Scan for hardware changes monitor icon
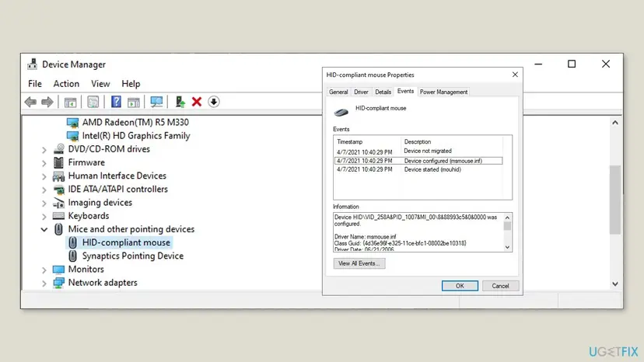The height and width of the screenshot is (362, 644). pyautogui.click(x=156, y=102)
